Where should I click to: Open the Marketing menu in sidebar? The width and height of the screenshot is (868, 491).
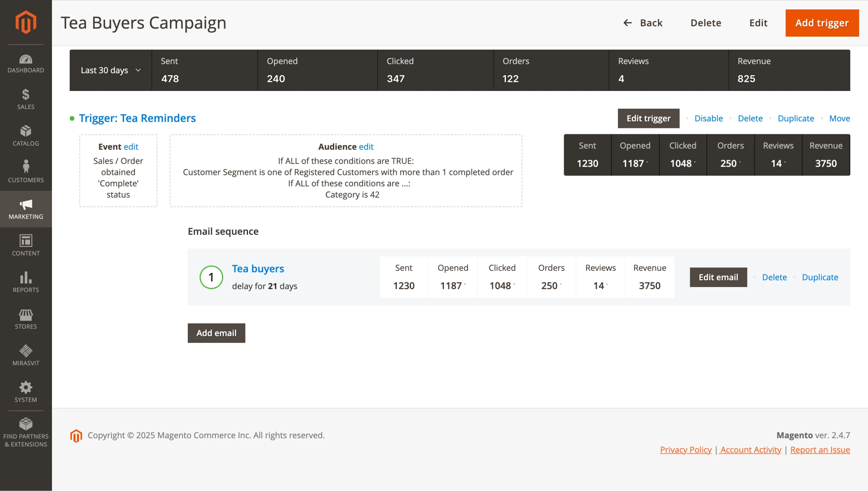(x=26, y=209)
